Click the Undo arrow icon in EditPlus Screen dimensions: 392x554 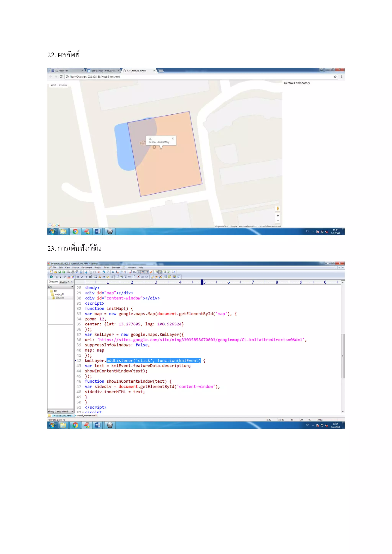click(x=104, y=272)
